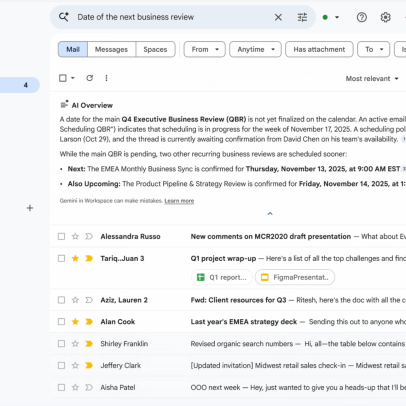Open the Q1 project wrap-up email

pyautogui.click(x=228, y=268)
